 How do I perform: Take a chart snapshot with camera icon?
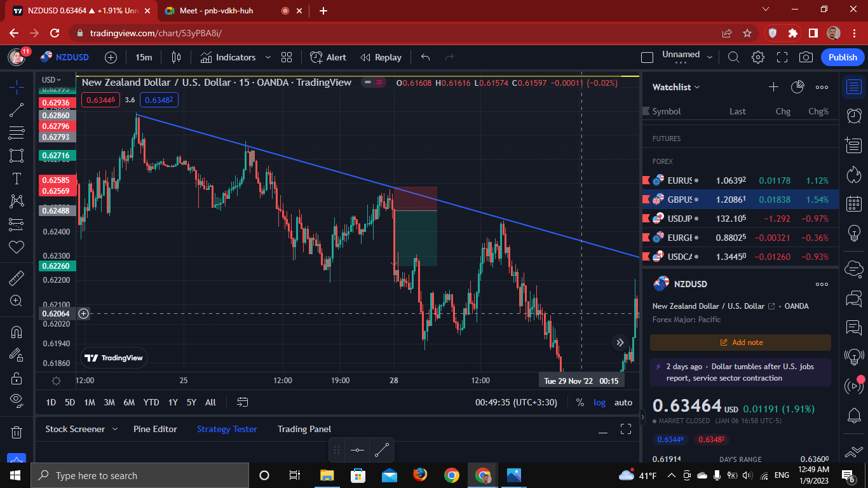pos(806,57)
